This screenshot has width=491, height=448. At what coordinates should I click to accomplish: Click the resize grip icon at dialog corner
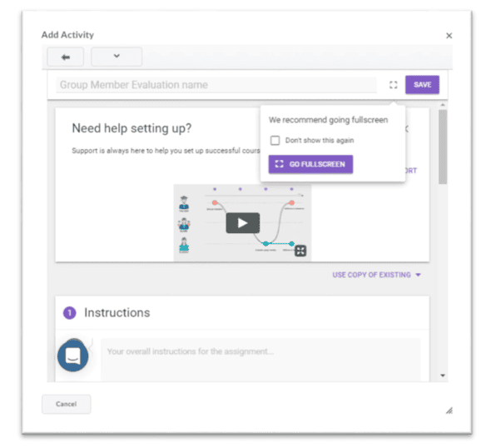(449, 411)
